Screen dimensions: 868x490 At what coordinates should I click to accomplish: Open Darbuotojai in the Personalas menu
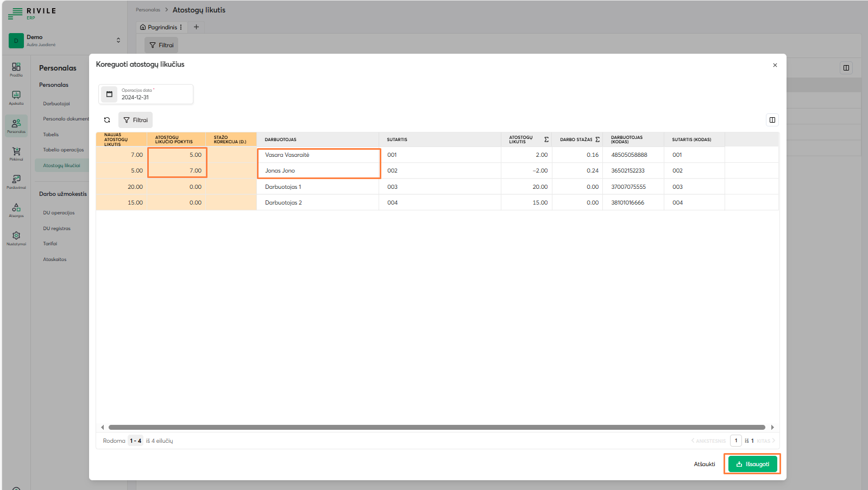pyautogui.click(x=56, y=104)
